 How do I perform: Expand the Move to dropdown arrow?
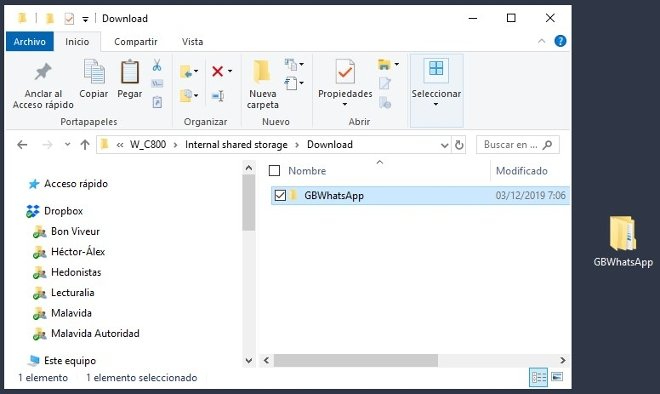coord(196,71)
